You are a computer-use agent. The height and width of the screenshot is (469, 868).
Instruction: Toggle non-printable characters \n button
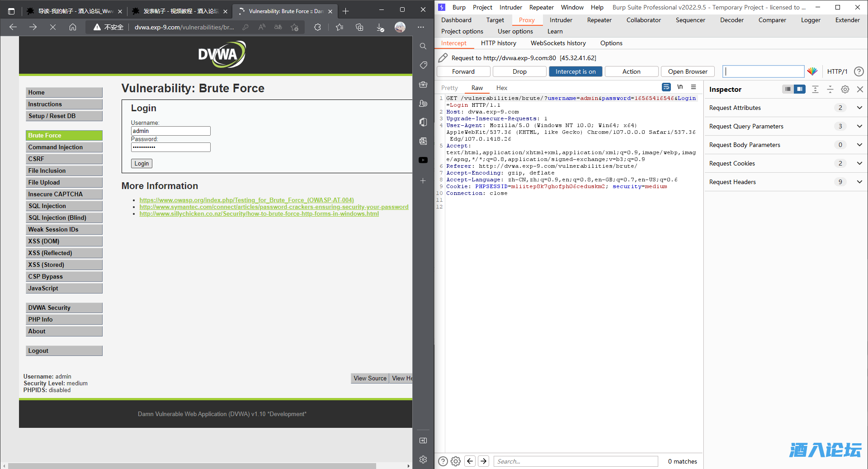click(680, 87)
